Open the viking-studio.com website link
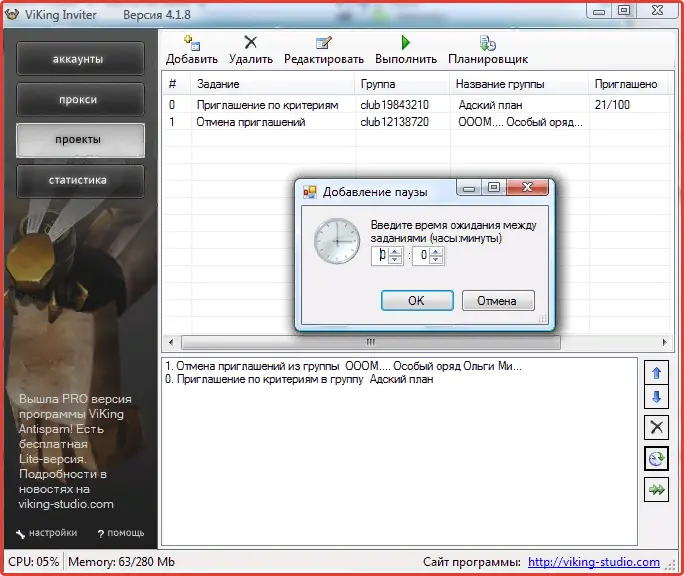Image resolution: width=684 pixels, height=576 pixels. [x=594, y=562]
